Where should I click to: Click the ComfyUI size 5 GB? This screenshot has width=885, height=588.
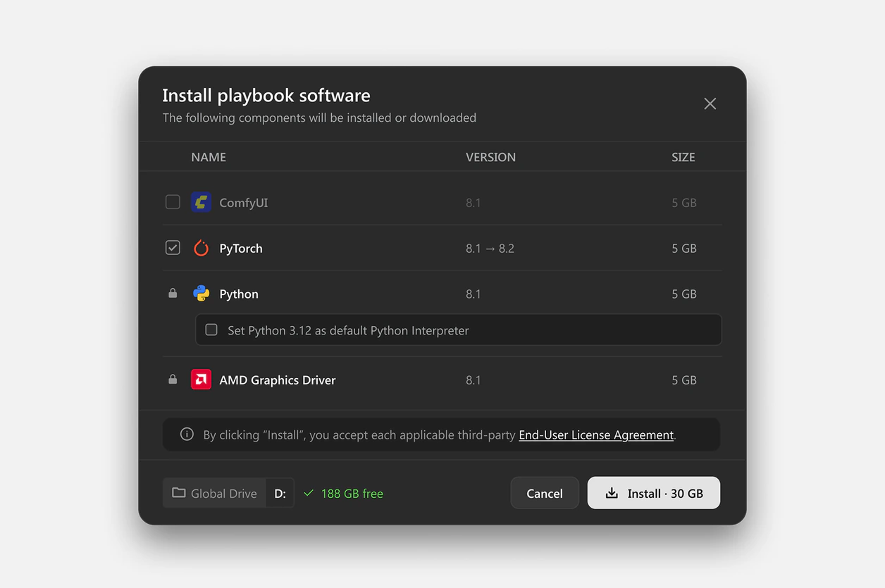tap(684, 203)
